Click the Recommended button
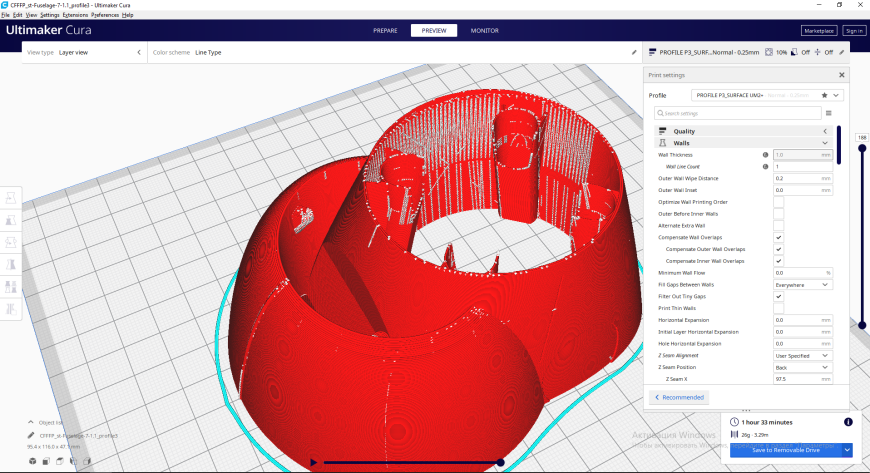 [679, 397]
